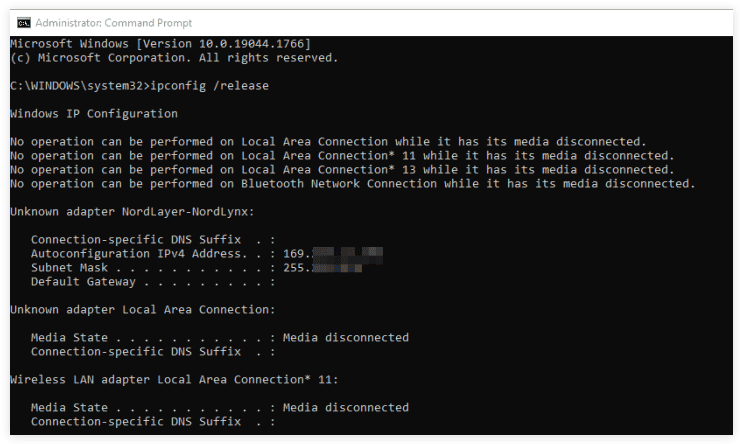Click the Local Area Connection* 13 error line
The height and width of the screenshot is (444, 740).
[x=342, y=170]
